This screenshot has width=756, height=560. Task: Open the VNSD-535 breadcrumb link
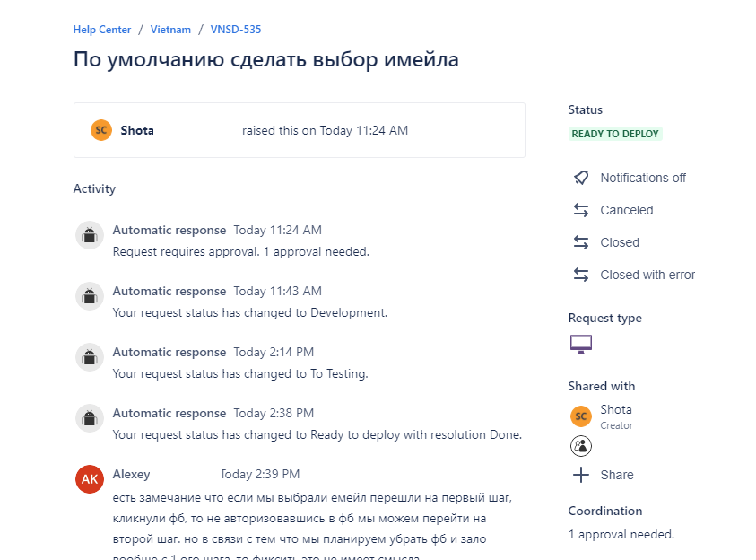pyautogui.click(x=236, y=30)
